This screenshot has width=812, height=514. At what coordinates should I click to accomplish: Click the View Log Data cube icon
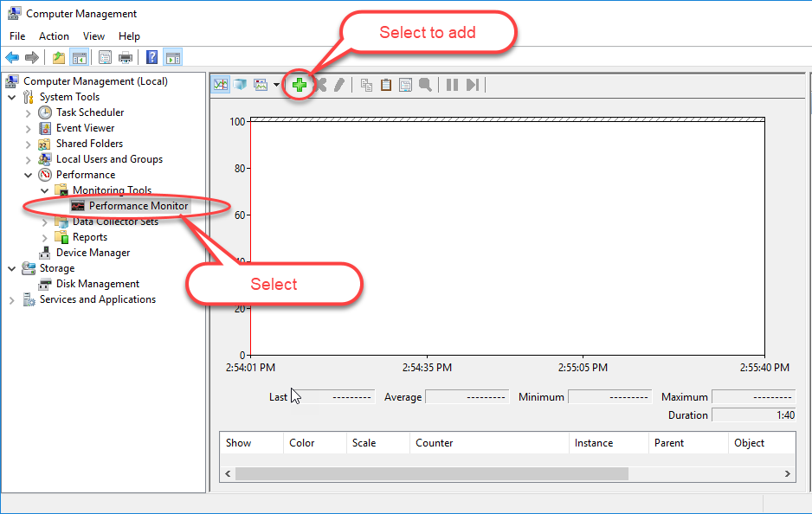[240, 85]
